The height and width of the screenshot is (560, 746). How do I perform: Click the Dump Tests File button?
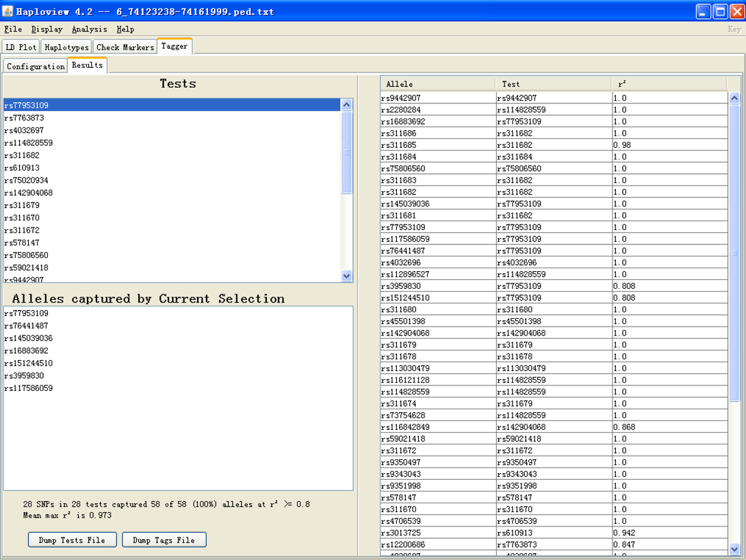coord(72,540)
